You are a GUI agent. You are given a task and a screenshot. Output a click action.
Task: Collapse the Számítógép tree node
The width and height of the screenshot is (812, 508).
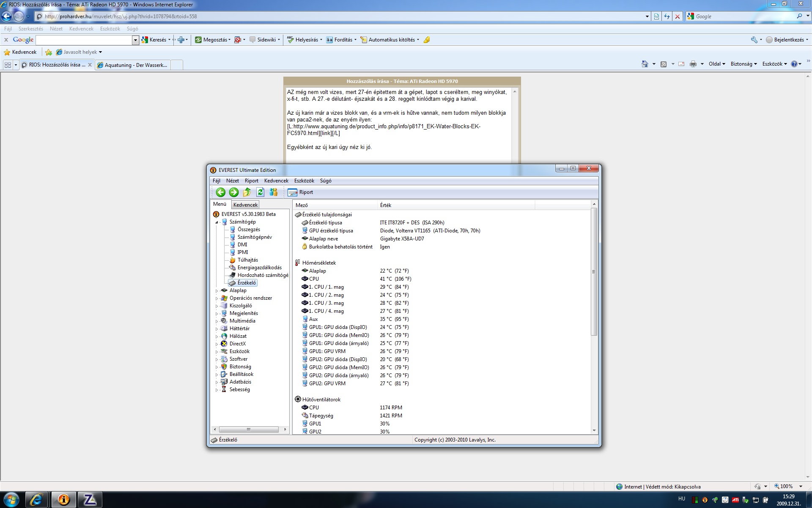[x=217, y=222]
